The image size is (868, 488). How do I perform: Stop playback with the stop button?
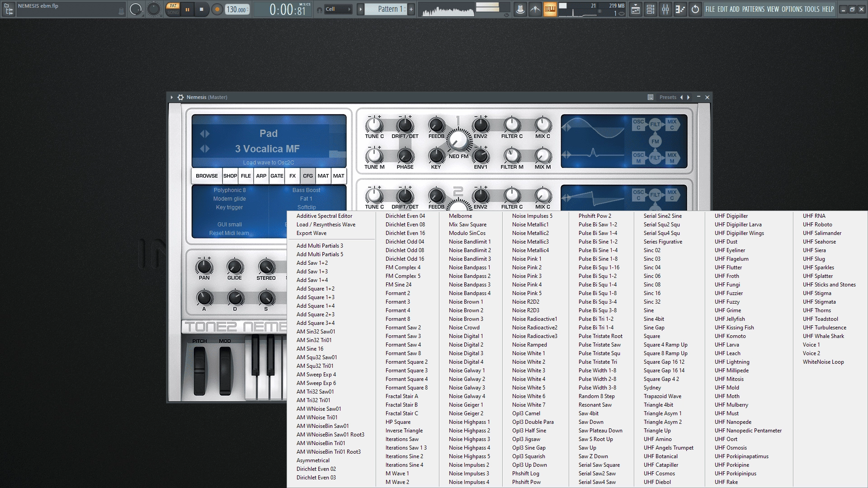pyautogui.click(x=202, y=9)
